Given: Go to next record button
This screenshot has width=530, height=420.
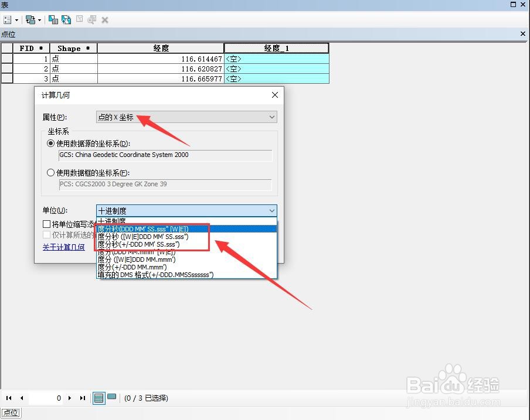Looking at the screenshot, I should click(x=70, y=398).
